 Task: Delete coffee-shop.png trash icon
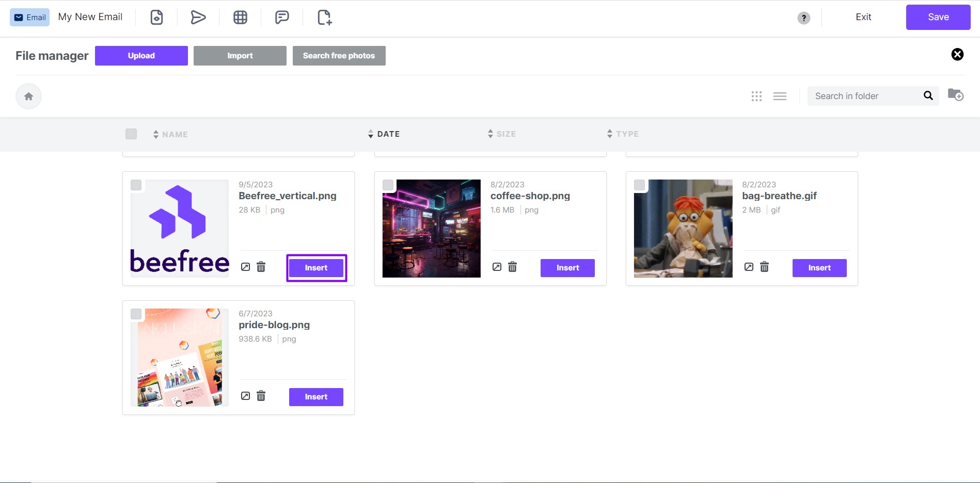click(513, 267)
